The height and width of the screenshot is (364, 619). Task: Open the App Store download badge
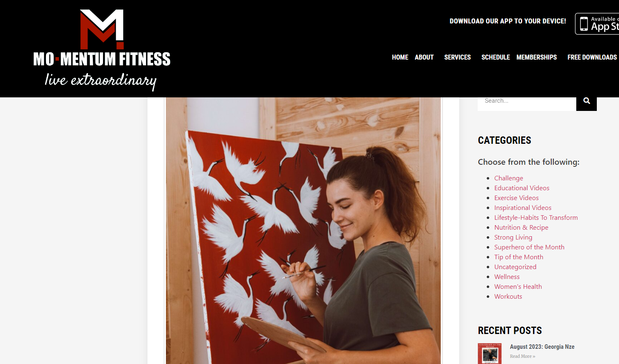[597, 24]
